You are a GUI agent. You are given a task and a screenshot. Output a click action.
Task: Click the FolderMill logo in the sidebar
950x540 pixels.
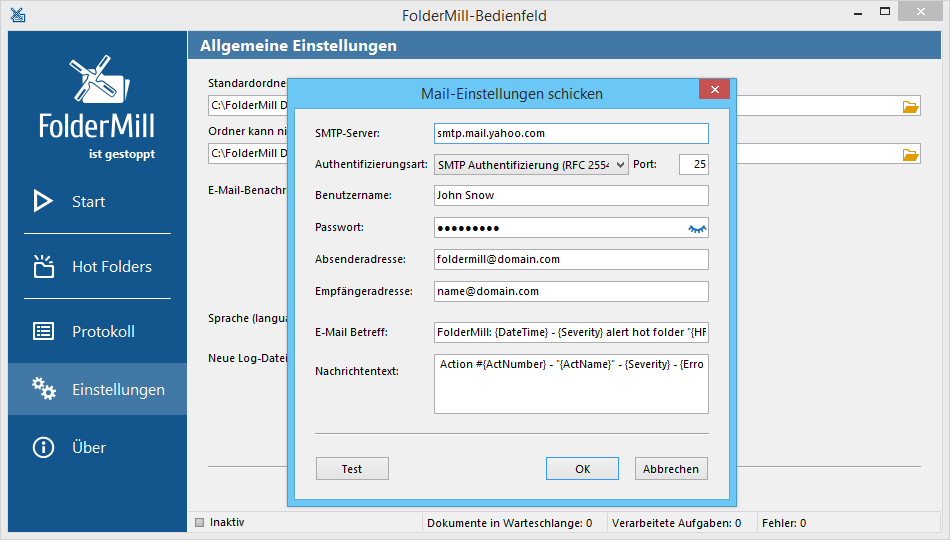pos(97,98)
